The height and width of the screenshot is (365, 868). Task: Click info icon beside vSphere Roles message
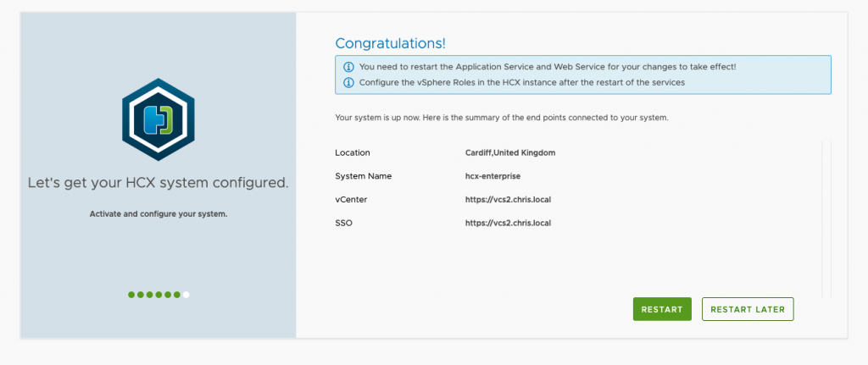348,82
